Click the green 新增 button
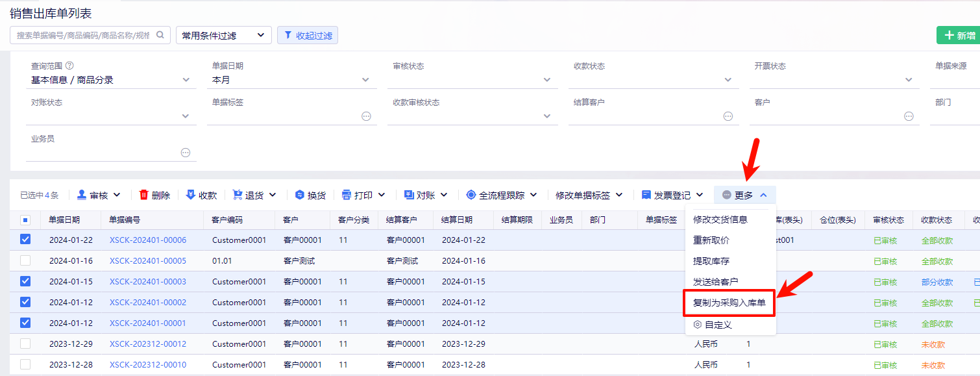 coord(959,36)
